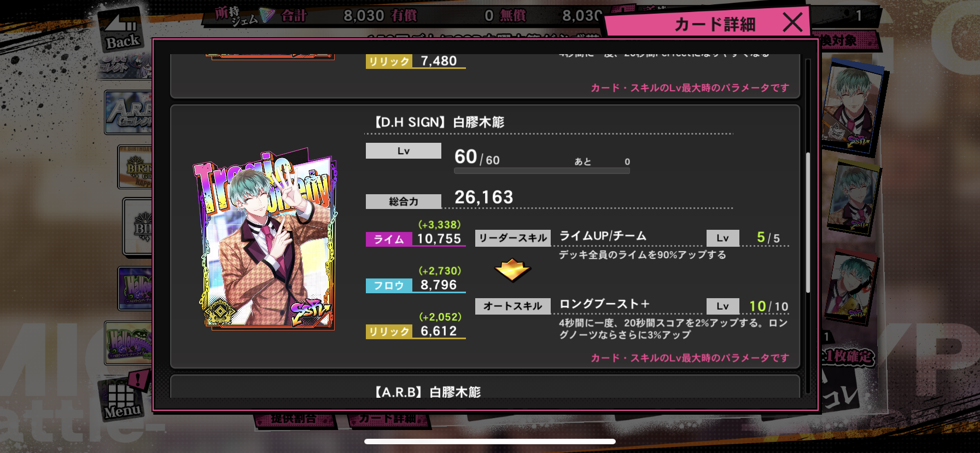Select the bottom card thumbnail at right
980x453 pixels.
coord(850,287)
